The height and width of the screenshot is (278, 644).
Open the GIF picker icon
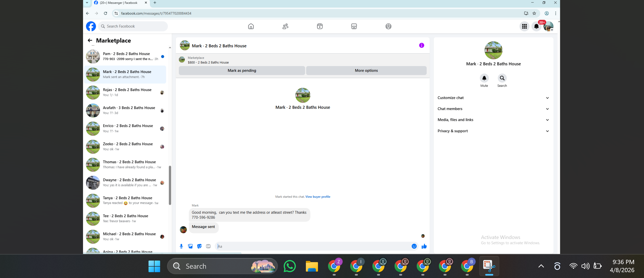click(x=208, y=246)
